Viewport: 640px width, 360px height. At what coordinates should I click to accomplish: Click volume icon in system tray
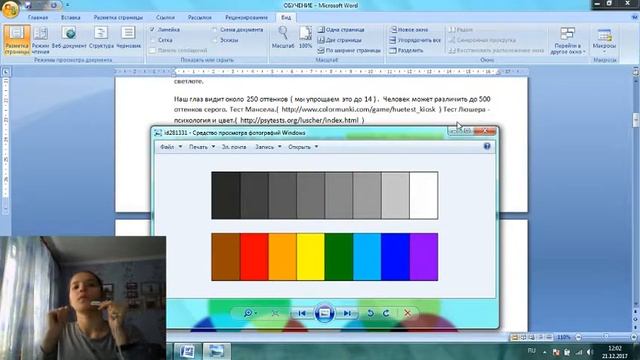click(589, 351)
